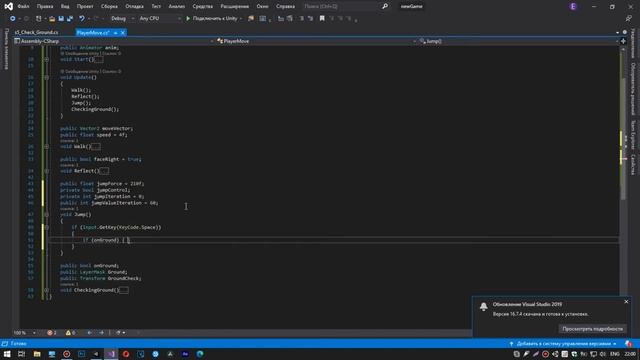
Task: Open the Вид menu
Action: pos(65,7)
